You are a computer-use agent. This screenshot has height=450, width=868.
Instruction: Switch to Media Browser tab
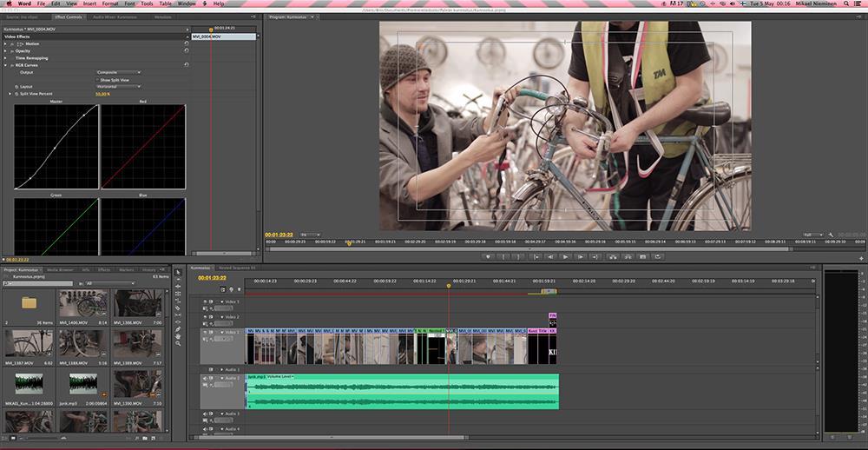60,270
